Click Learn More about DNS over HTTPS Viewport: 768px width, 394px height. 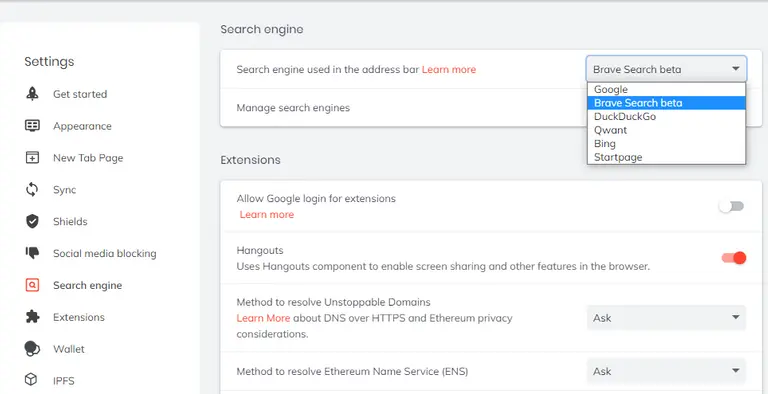pos(264,318)
